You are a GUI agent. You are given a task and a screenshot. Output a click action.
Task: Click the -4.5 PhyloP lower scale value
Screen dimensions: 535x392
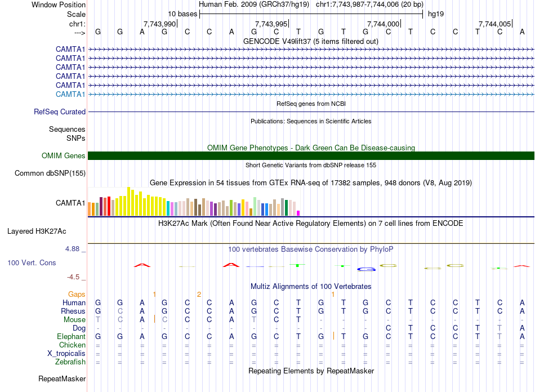(73, 277)
